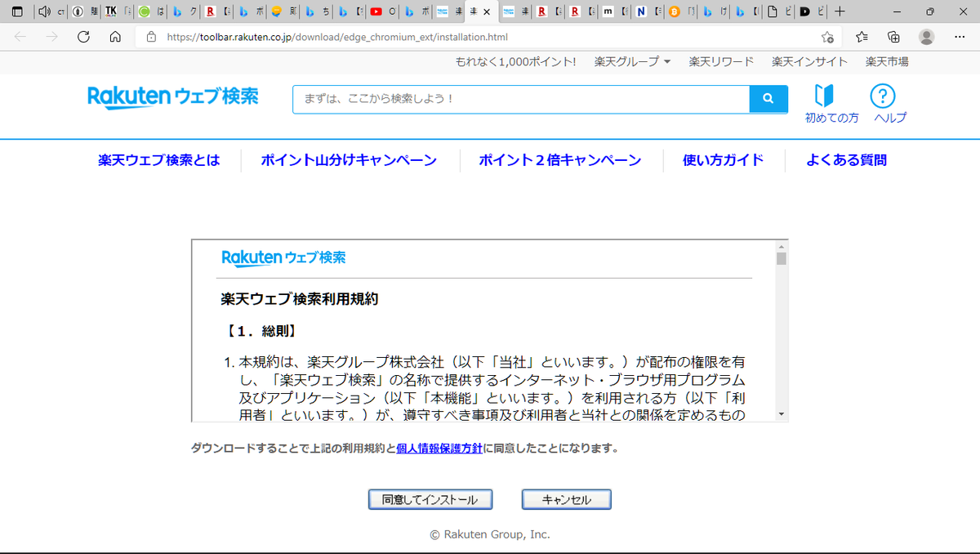Open the browser profile avatar

point(926,37)
